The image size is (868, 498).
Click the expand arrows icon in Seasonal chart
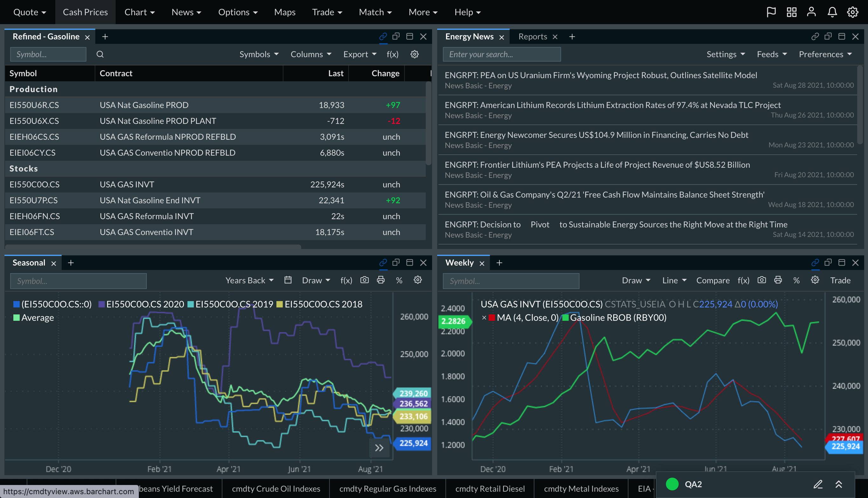379,448
